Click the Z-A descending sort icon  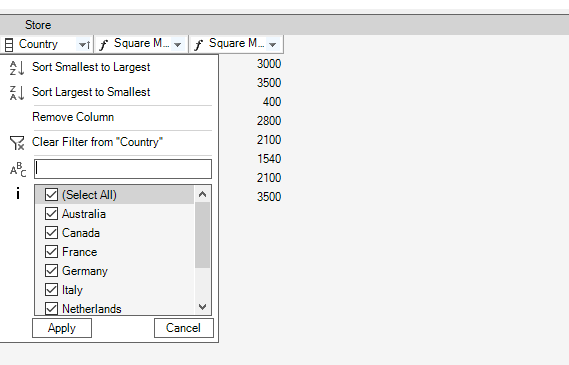pos(17,93)
